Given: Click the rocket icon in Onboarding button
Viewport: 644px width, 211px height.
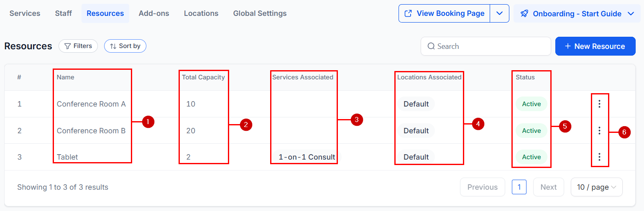Looking at the screenshot, I should pos(524,14).
